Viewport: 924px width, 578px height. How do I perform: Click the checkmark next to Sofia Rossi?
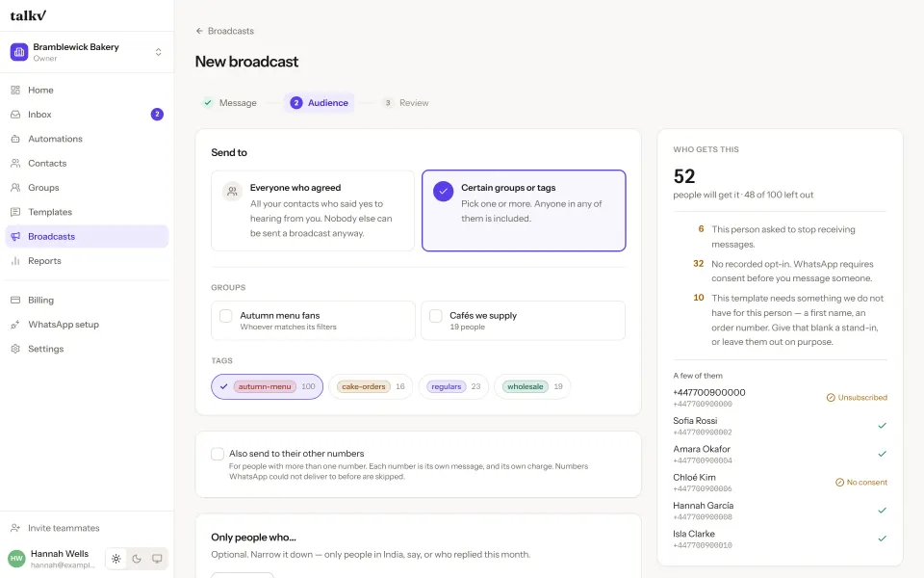click(883, 426)
